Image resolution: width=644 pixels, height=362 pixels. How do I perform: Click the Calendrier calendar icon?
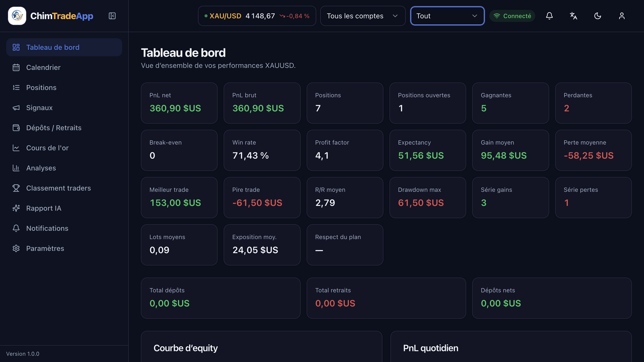16,68
